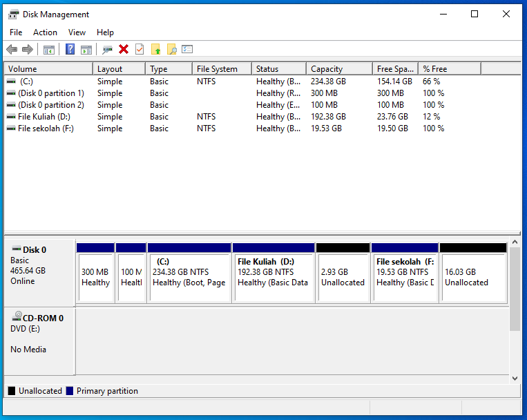The width and height of the screenshot is (527, 420).
Task: Click the Show/Hide Console Tree icon
Action: tap(49, 50)
